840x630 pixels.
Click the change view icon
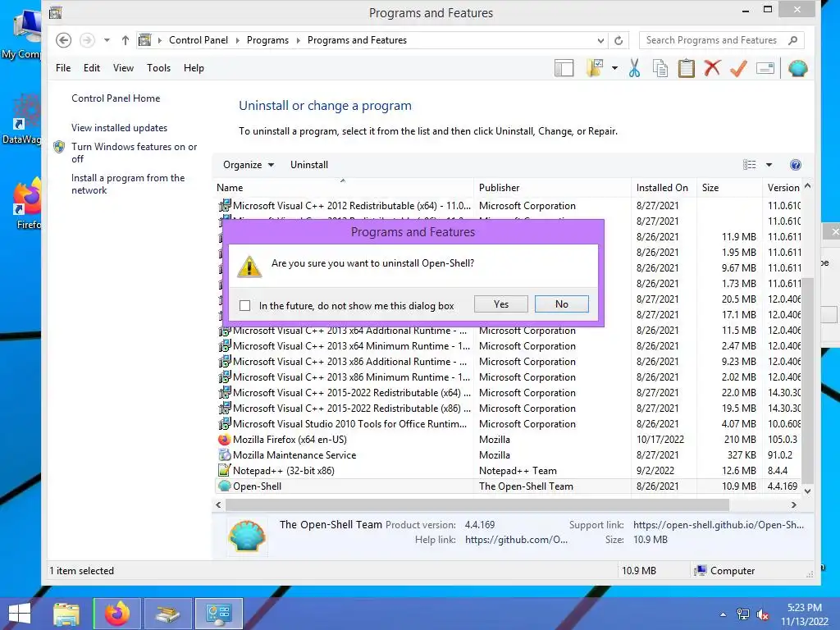[750, 165]
